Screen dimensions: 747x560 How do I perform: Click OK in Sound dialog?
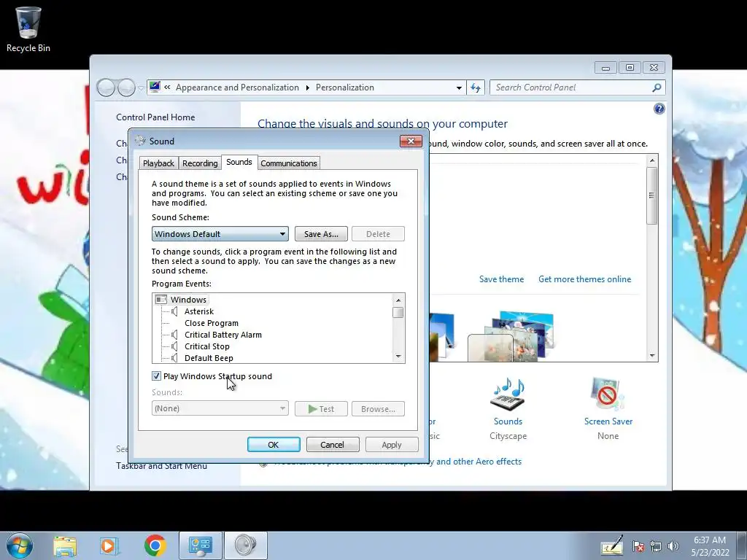click(274, 444)
